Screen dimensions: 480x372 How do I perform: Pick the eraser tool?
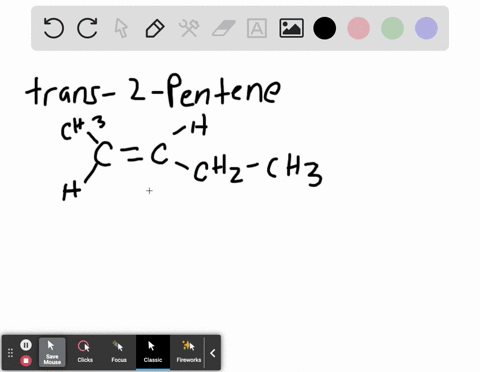(x=224, y=28)
